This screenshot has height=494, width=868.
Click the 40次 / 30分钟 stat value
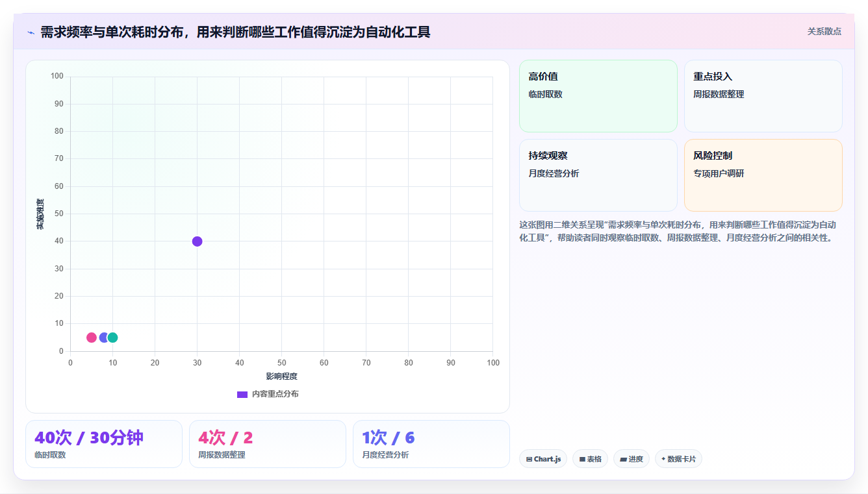tap(89, 438)
